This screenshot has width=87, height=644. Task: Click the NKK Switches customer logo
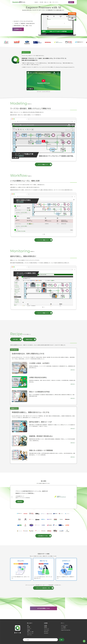tap(69, 42)
